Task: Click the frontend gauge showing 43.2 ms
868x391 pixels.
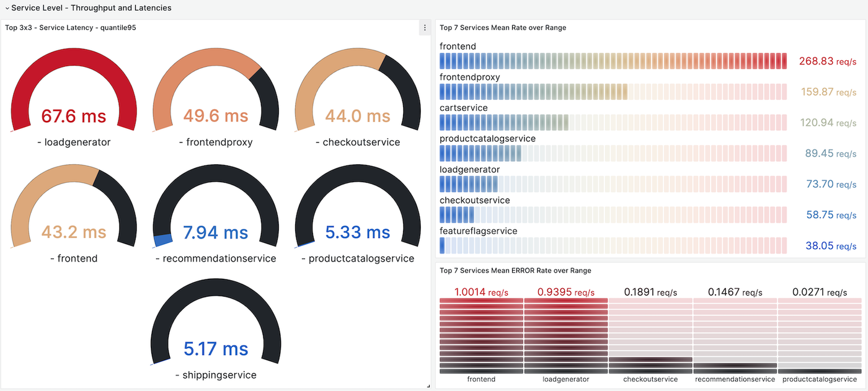Action: pyautogui.click(x=73, y=232)
